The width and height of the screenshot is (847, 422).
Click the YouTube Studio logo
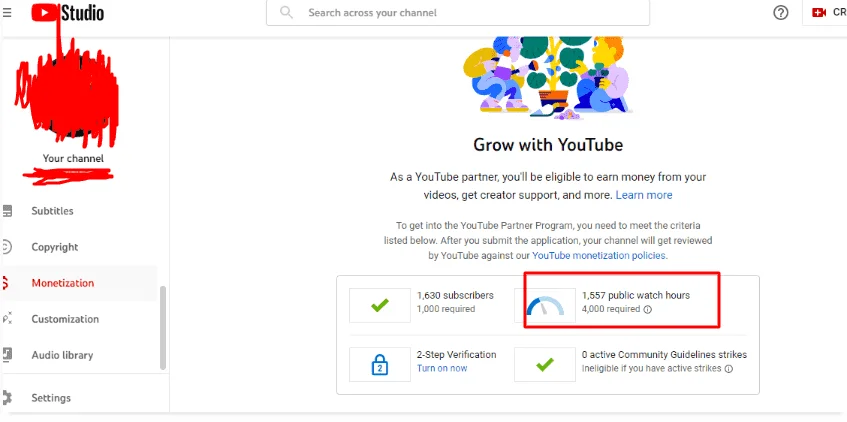(68, 12)
